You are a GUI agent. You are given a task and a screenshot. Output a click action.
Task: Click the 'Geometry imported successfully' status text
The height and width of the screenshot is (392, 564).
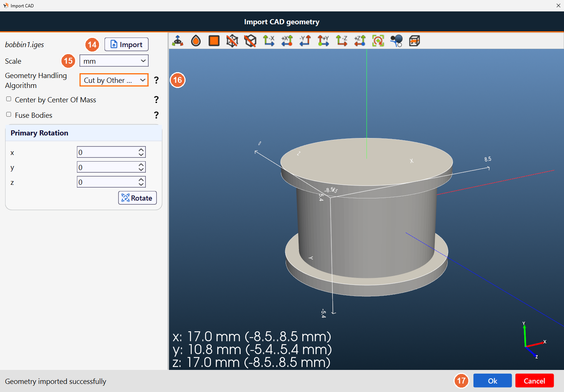click(x=56, y=381)
